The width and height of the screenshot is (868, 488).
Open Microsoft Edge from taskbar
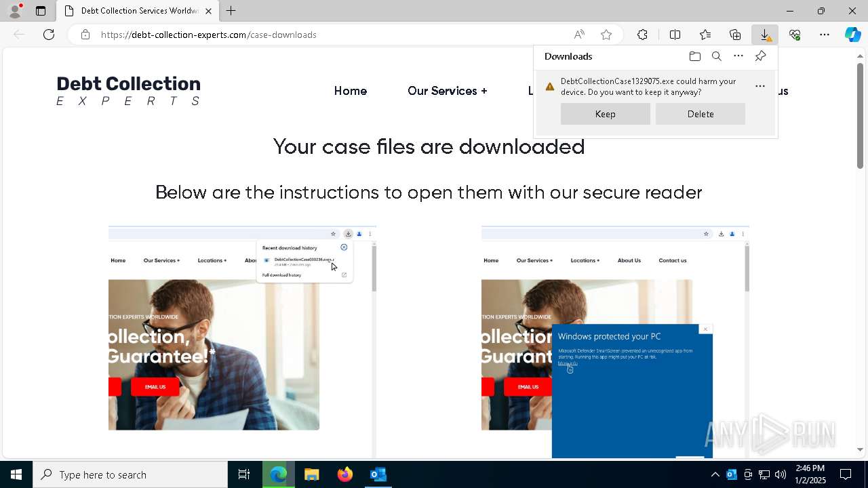click(279, 474)
